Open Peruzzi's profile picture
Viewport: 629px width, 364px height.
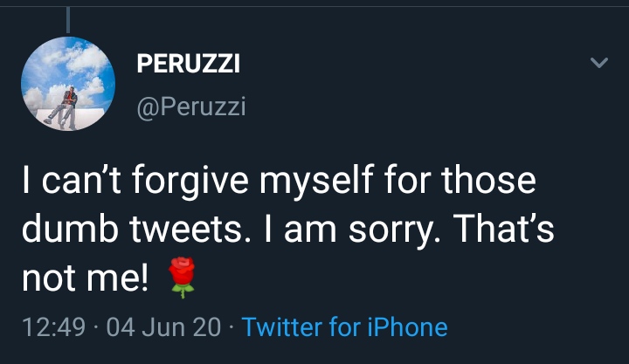(x=69, y=85)
